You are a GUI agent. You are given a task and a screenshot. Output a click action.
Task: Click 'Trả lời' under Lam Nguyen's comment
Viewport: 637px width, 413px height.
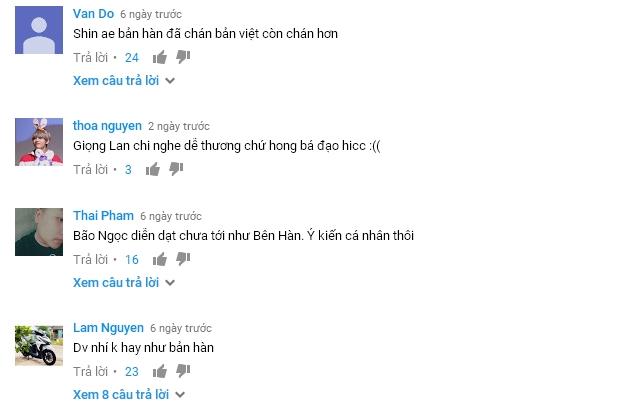click(x=90, y=372)
